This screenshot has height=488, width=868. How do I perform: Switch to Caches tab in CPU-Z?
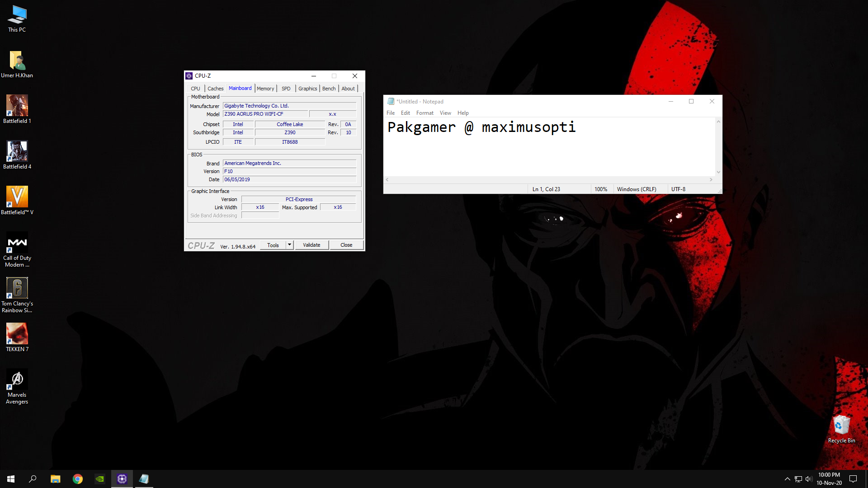215,89
